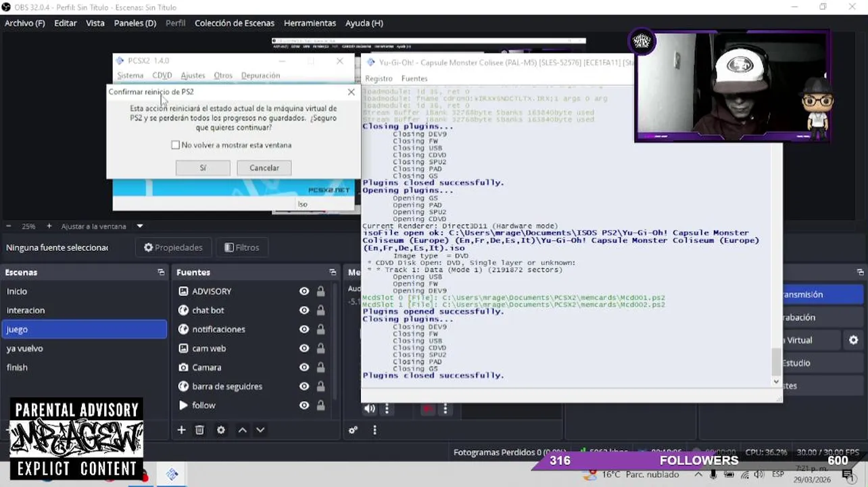Click console scrollbar down arrow

point(776,381)
